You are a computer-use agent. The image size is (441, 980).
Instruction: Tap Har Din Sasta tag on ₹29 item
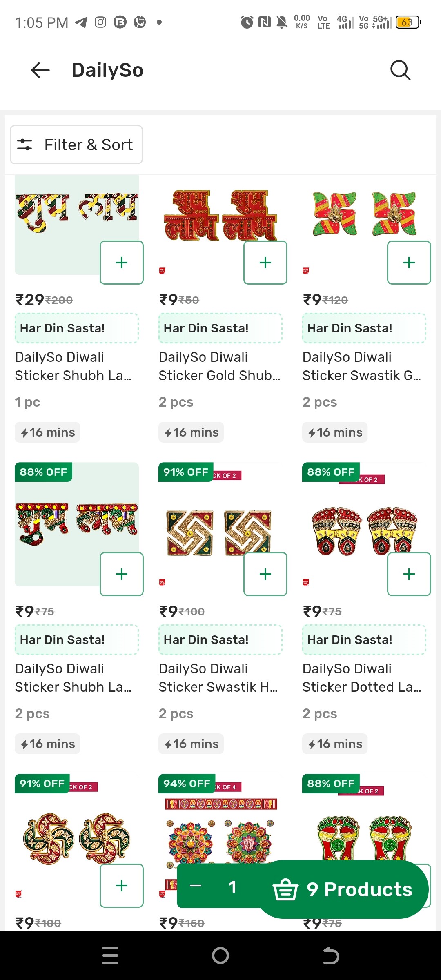(x=77, y=328)
